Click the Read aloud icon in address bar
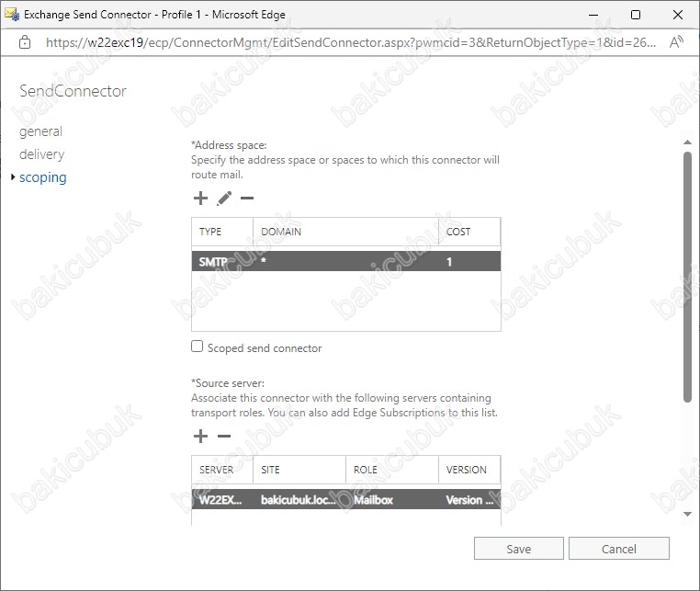The height and width of the screenshot is (591, 700). [x=676, y=42]
